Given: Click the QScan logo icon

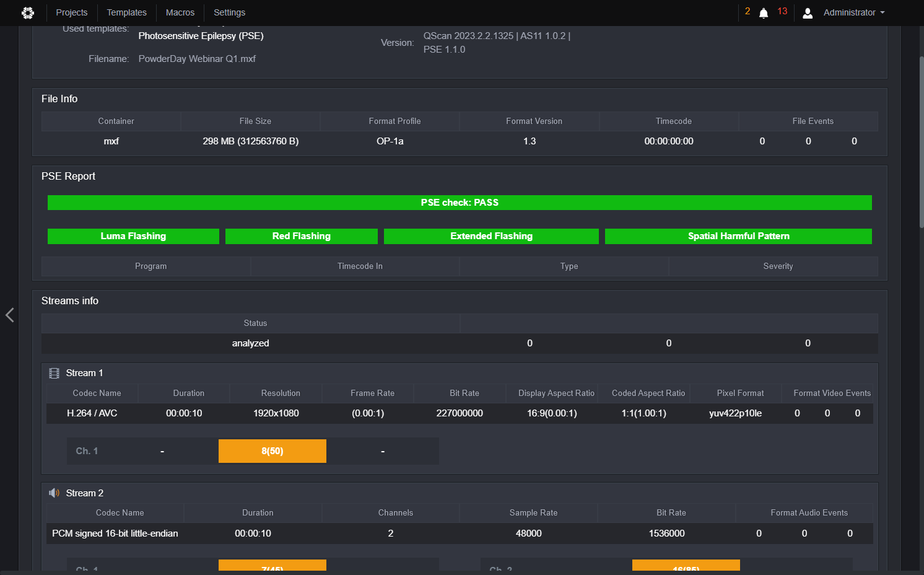Looking at the screenshot, I should tap(28, 12).
